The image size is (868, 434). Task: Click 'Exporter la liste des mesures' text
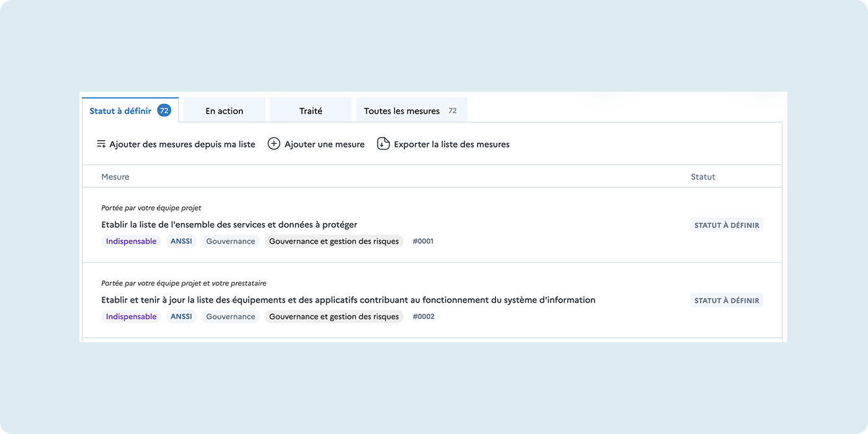[x=451, y=144]
